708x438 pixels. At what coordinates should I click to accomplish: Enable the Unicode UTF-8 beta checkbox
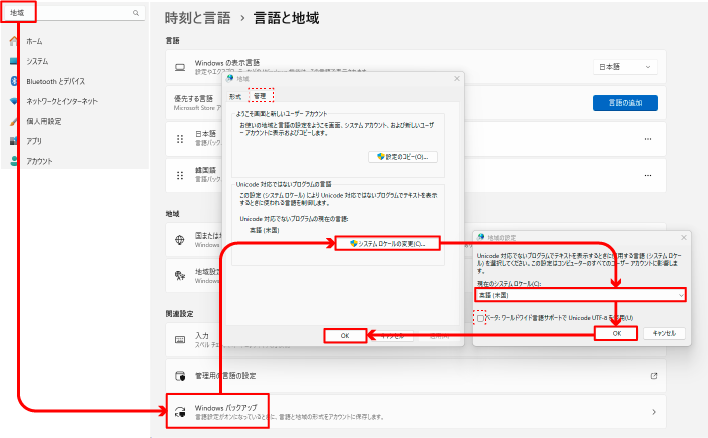tap(481, 317)
